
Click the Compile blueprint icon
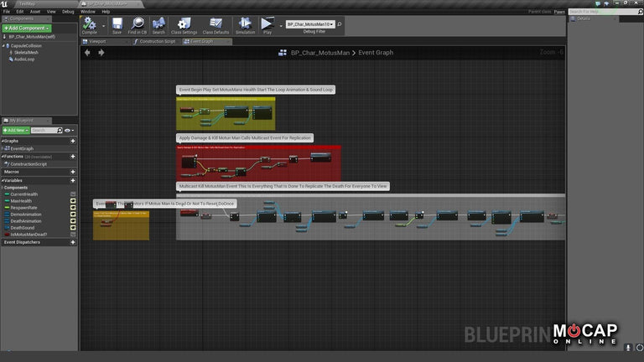click(89, 25)
